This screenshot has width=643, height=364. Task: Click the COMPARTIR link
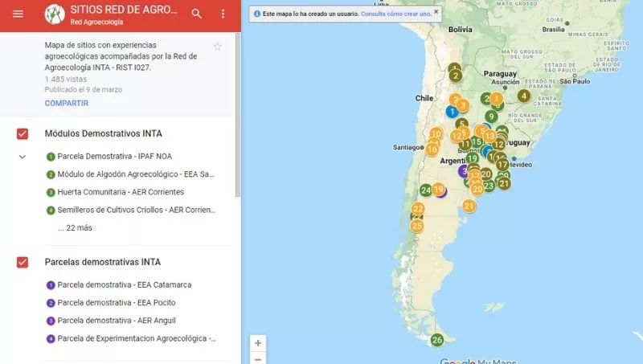pyautogui.click(x=66, y=104)
